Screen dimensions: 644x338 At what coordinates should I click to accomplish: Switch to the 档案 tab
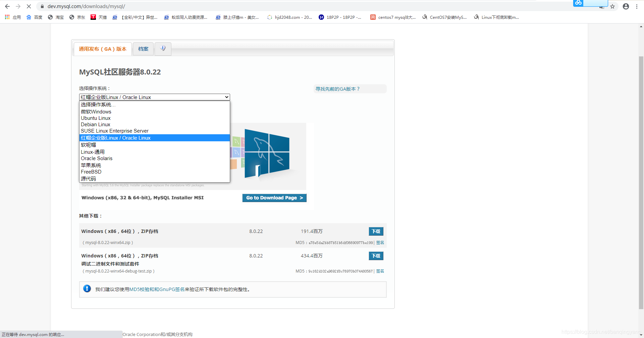coord(143,49)
